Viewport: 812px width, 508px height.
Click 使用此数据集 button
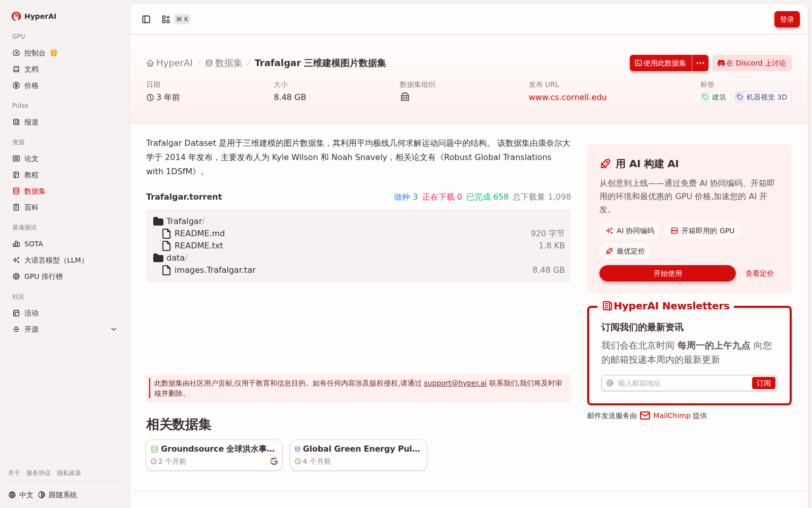[x=661, y=63]
